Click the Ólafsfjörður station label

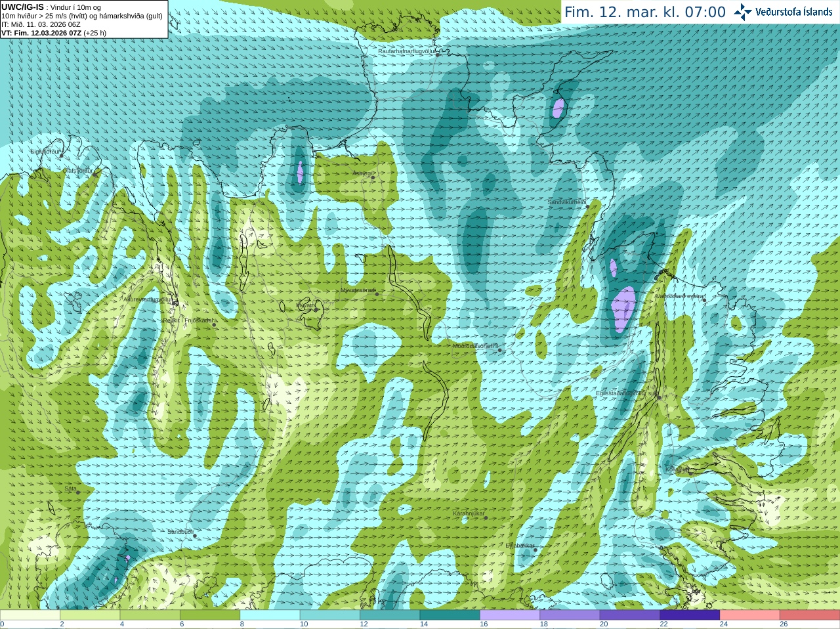coord(77,171)
